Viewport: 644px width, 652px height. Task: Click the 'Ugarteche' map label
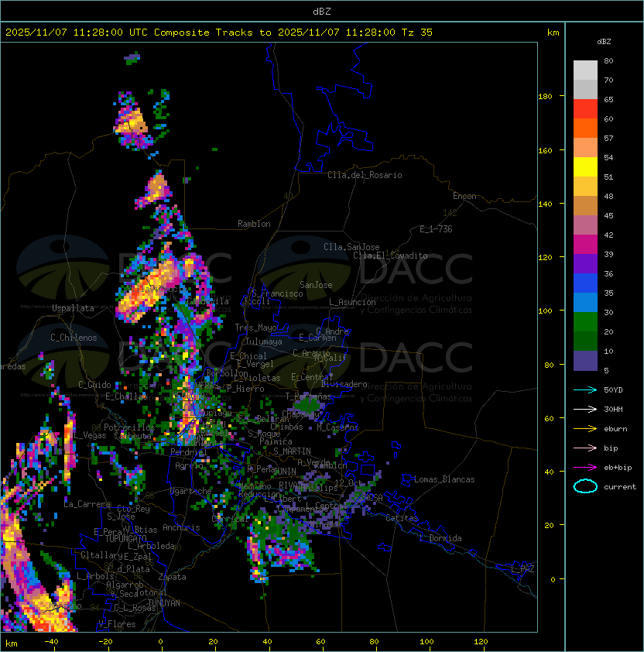tap(191, 491)
